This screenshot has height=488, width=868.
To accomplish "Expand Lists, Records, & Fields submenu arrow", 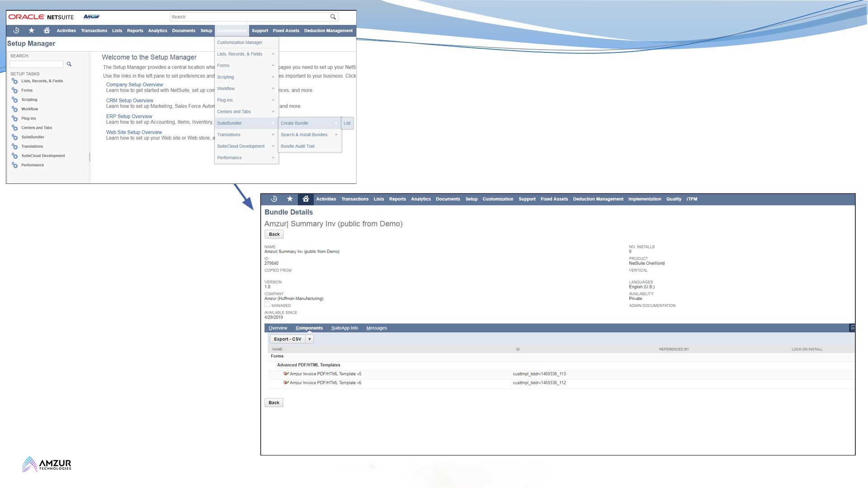I will tap(274, 54).
